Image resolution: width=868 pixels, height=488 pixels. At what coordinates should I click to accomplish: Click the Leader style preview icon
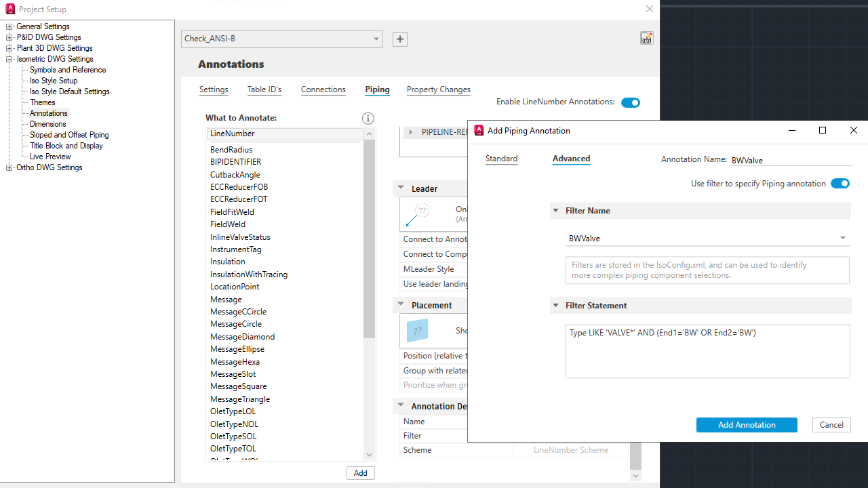(x=418, y=214)
